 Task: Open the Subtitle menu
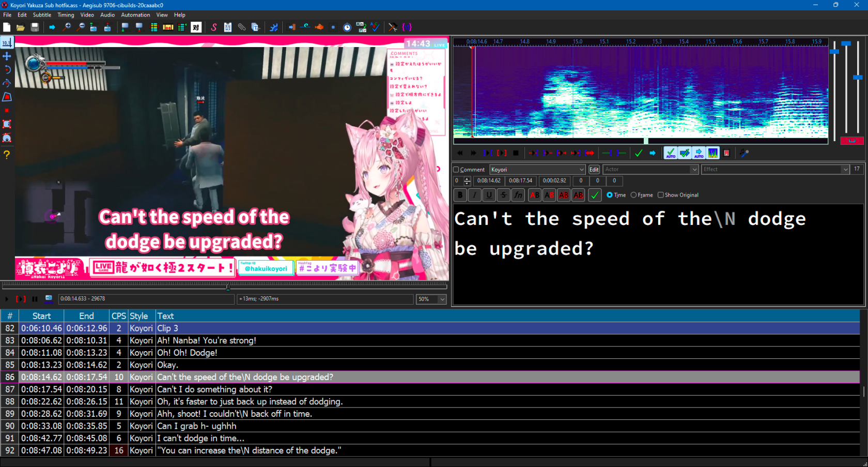42,15
